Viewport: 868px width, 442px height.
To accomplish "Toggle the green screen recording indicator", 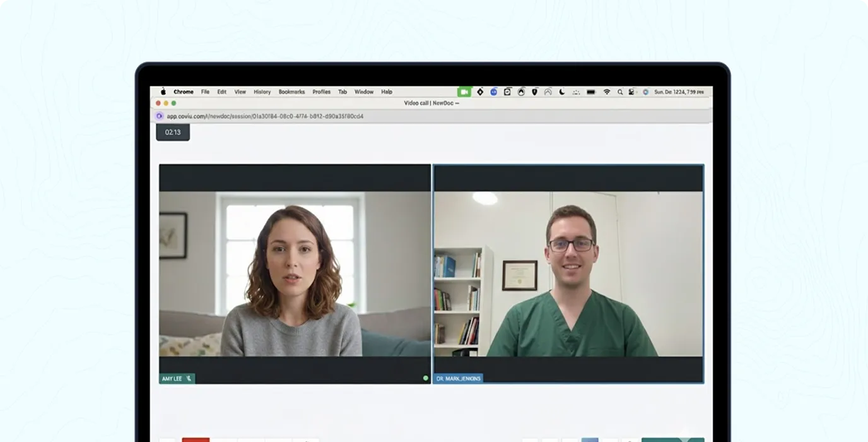I will point(465,92).
